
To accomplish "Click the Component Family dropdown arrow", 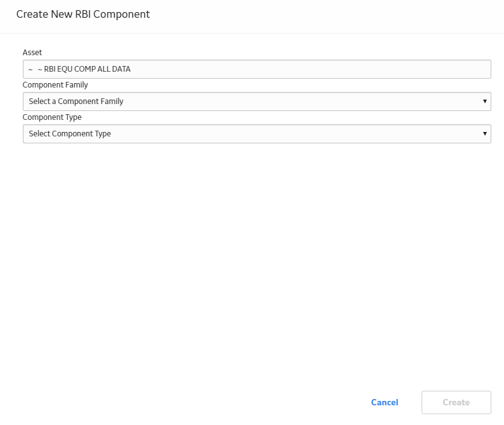I will click(x=485, y=101).
